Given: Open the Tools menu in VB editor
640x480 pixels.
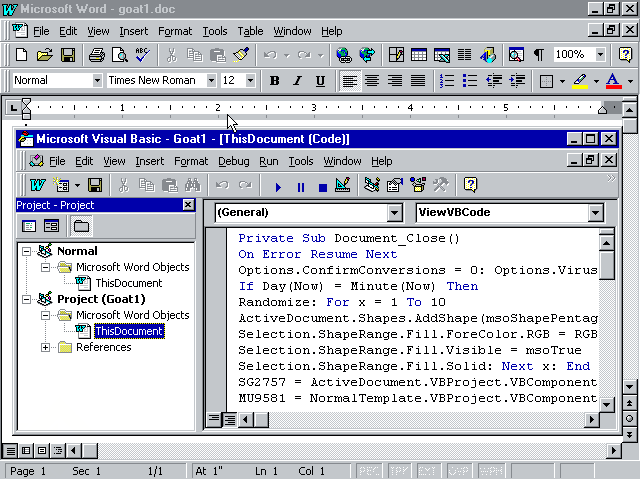Looking at the screenshot, I should (x=301, y=162).
